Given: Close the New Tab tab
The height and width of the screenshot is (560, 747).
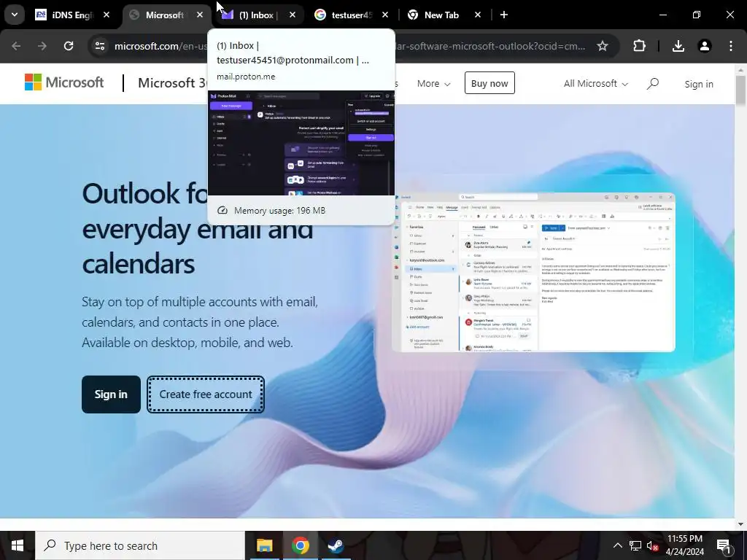Looking at the screenshot, I should (x=478, y=15).
